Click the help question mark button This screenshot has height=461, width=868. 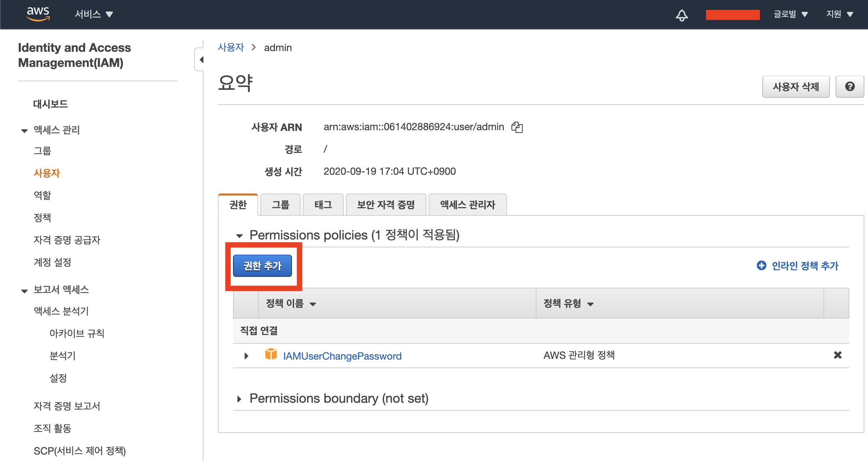[x=850, y=87]
